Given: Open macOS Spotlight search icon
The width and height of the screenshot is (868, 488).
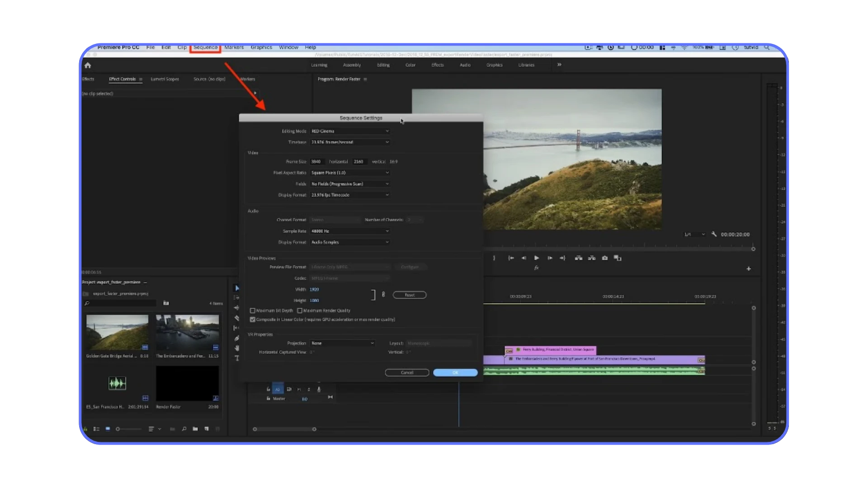Looking at the screenshot, I should [x=767, y=47].
